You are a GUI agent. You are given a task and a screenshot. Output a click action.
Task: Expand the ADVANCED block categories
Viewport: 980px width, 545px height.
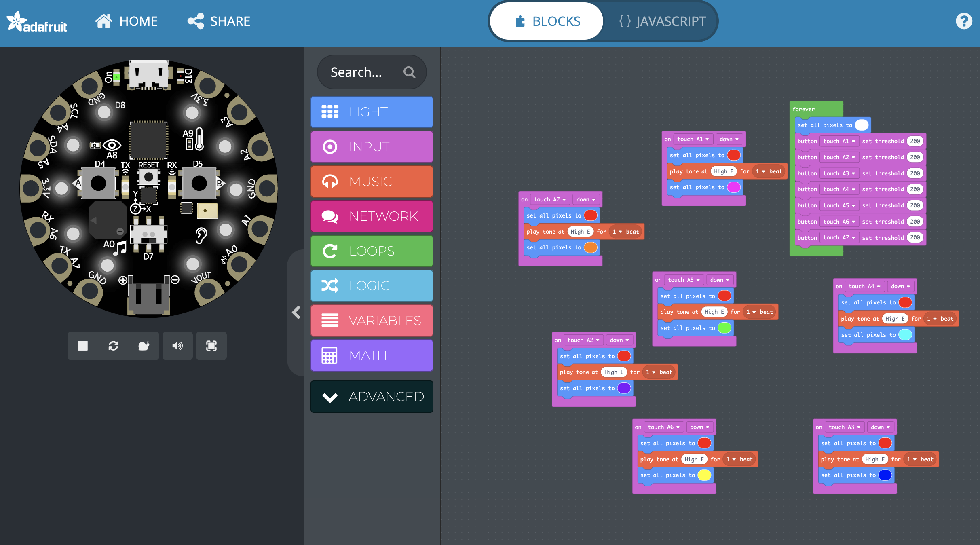point(372,397)
